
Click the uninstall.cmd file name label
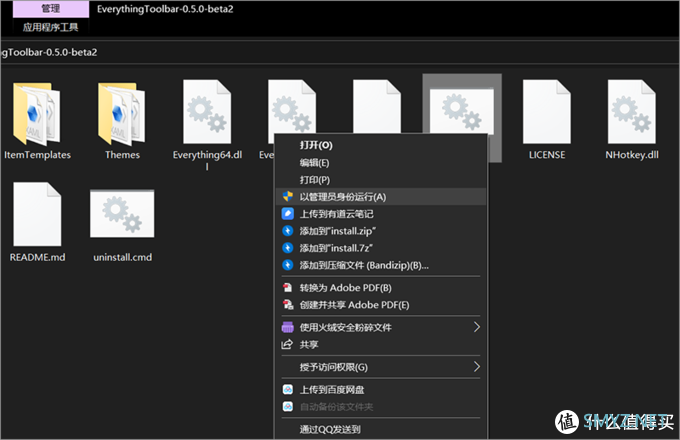[x=122, y=257]
